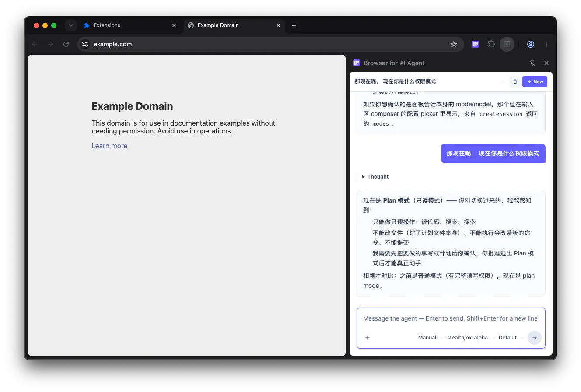Image resolution: width=581 pixels, height=392 pixels.
Task: Bookmark this page with the star icon
Action: click(x=454, y=44)
